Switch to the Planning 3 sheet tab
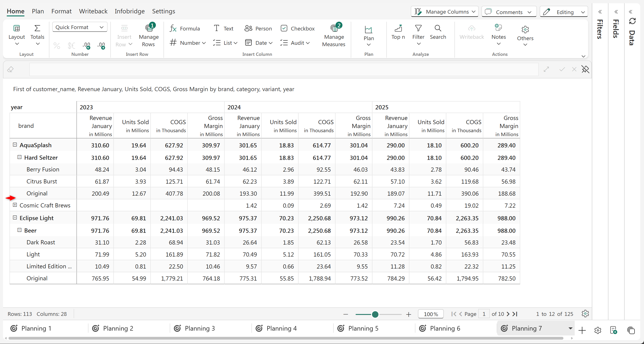644x344 pixels. (200, 328)
